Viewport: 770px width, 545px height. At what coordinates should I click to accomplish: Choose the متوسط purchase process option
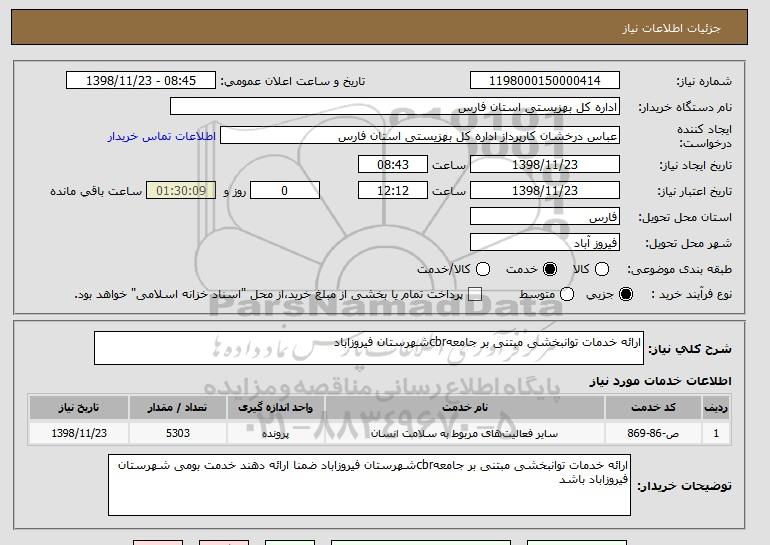[567, 294]
